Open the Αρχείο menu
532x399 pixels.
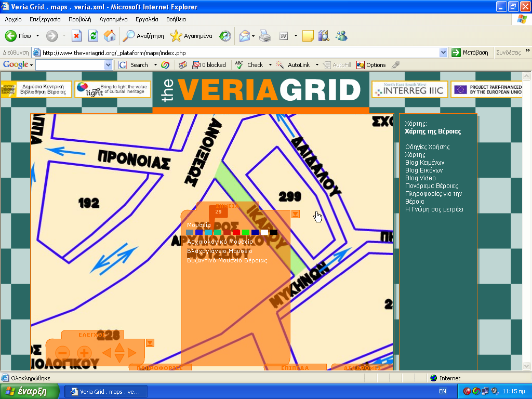tap(13, 19)
